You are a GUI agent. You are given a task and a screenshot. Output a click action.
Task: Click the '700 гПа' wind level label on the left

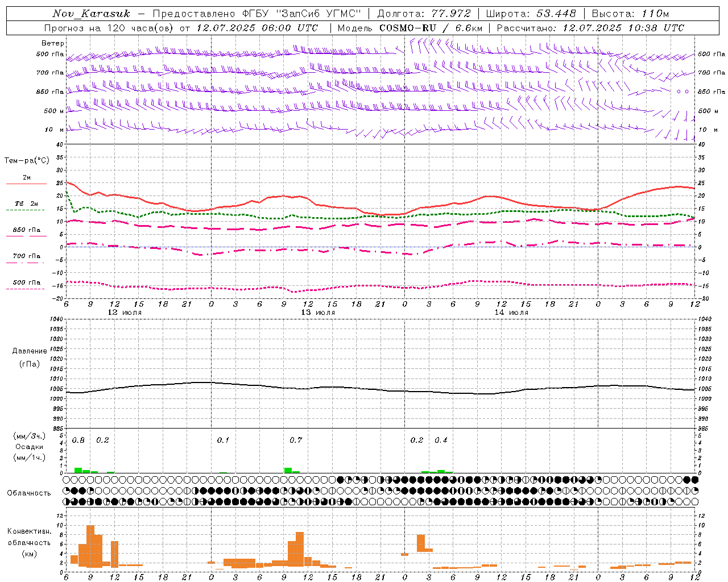[50, 73]
